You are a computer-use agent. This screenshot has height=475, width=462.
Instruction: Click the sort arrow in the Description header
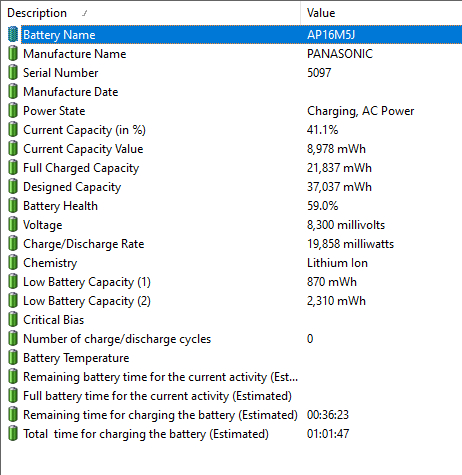point(85,13)
